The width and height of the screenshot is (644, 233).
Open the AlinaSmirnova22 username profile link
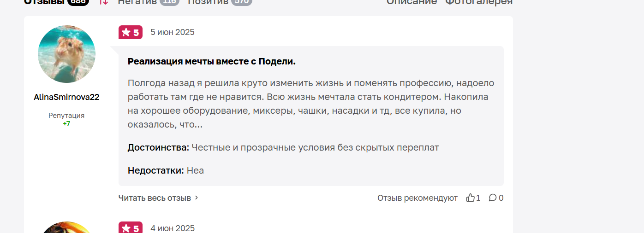pyautogui.click(x=66, y=97)
